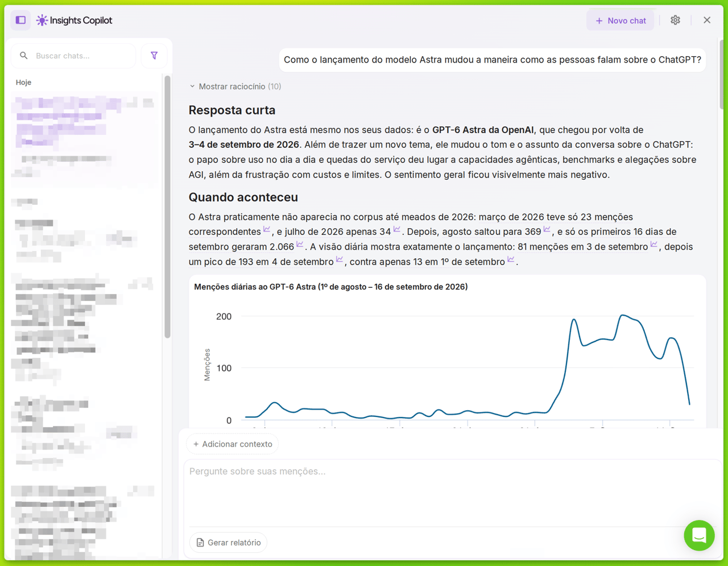Click the bold text '3–4 de setembro de 2026'
The height and width of the screenshot is (566, 728).
244,144
